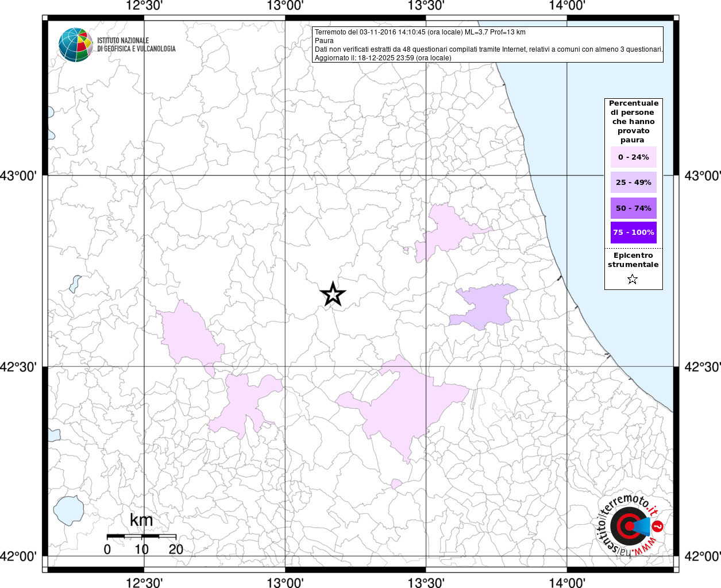This screenshot has height=588, width=721.
Task: Click the 'Paura' title line
Action: coord(324,41)
